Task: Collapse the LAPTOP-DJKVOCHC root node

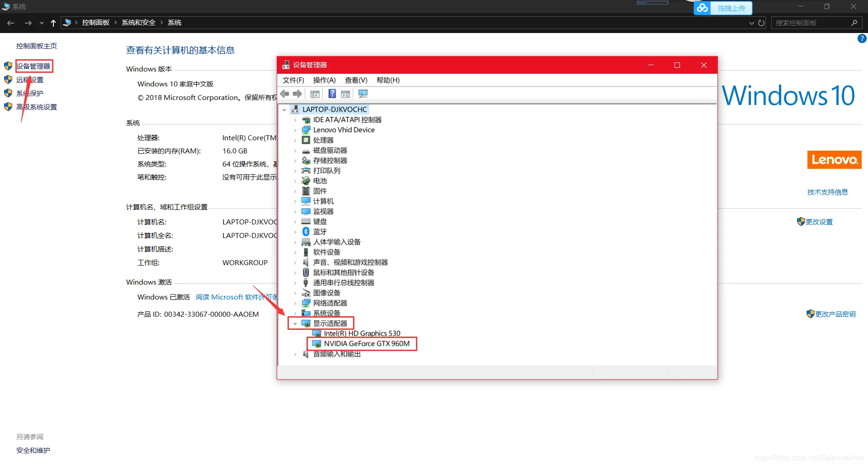Action: (284, 109)
